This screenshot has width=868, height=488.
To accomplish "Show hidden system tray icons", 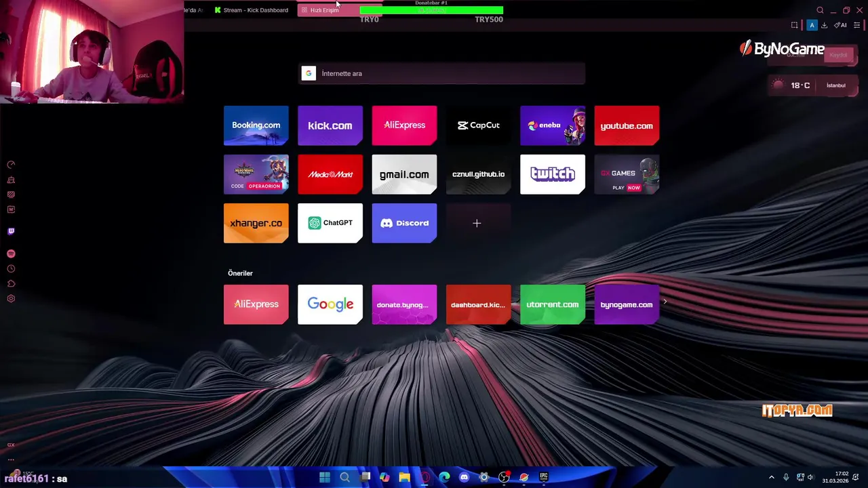I will click(x=771, y=477).
